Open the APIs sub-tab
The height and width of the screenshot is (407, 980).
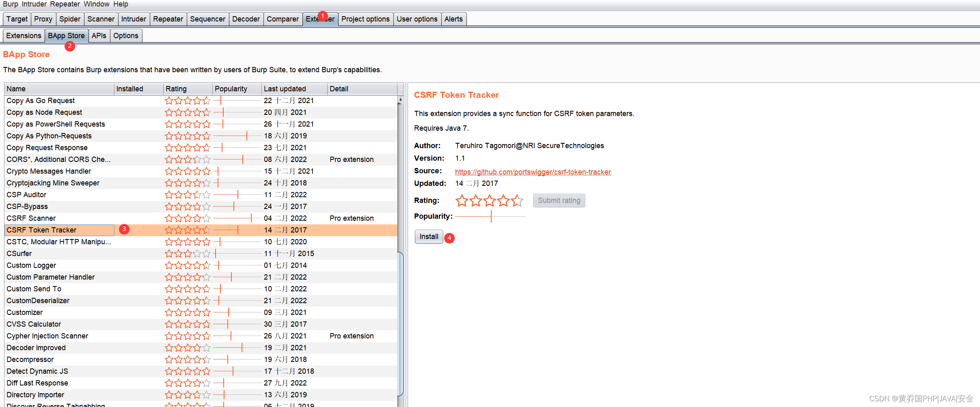click(x=99, y=36)
